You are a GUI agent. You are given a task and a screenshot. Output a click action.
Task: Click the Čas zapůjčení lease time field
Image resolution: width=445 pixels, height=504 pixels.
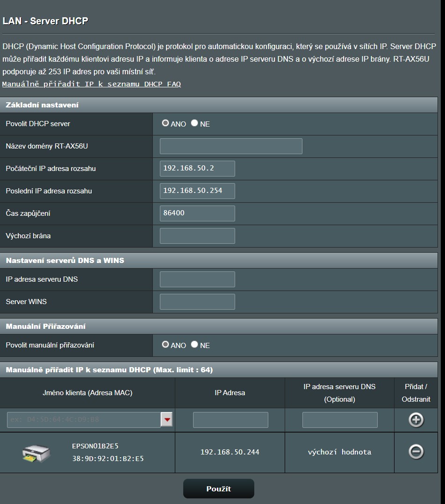[197, 213]
